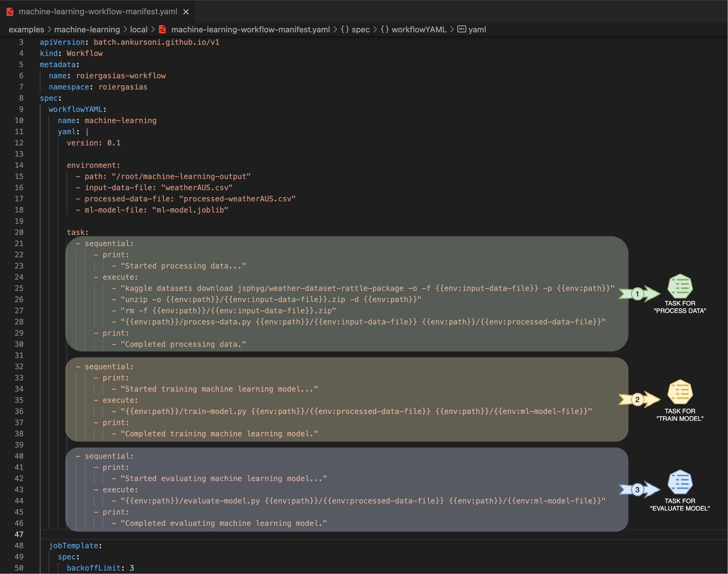Open the machine-learning breadcrumb folder
Screen dimensions: 728x574
coord(87,30)
